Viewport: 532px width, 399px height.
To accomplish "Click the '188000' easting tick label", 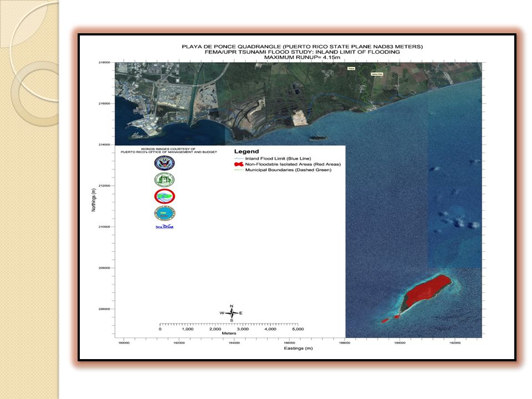I will click(x=345, y=342).
